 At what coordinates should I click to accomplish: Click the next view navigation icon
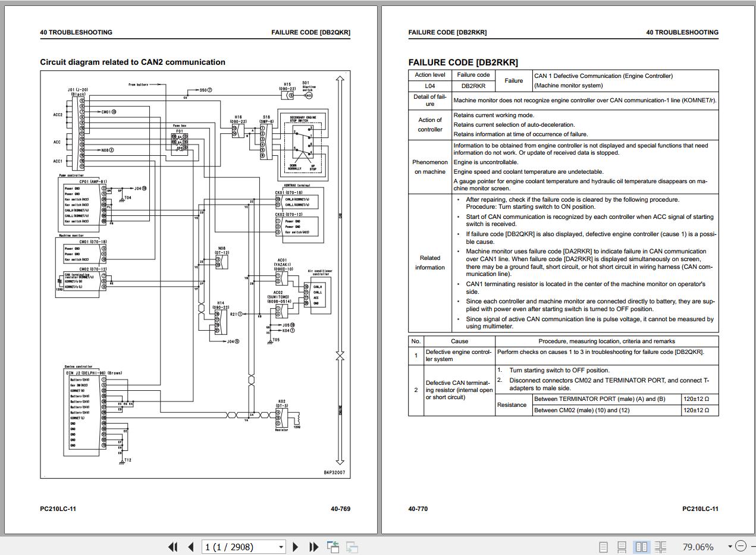click(x=352, y=547)
